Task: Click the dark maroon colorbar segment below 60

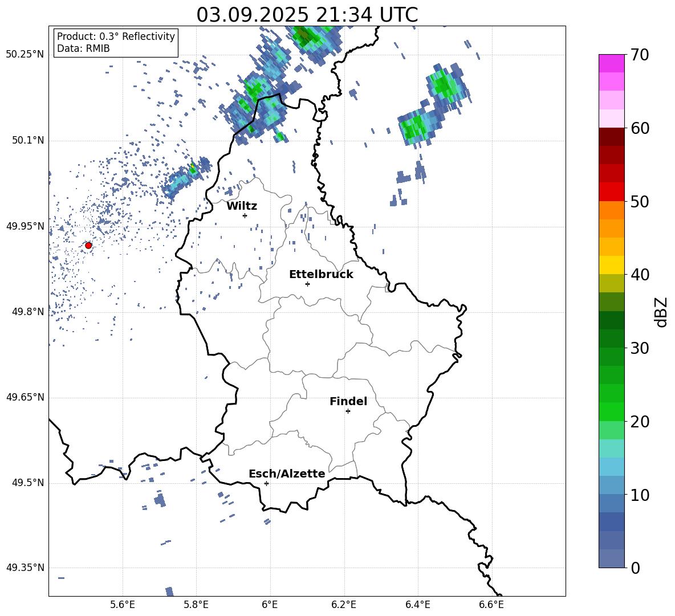Action: tap(612, 137)
